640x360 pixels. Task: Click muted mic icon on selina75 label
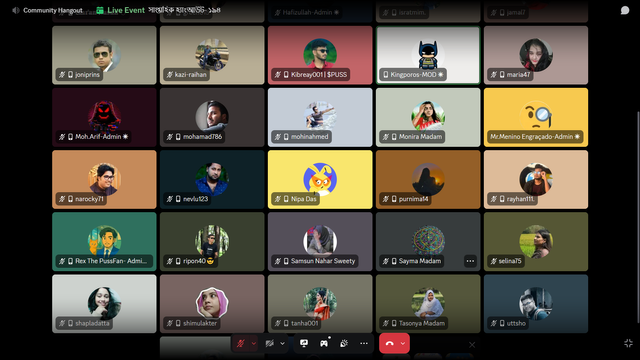point(493,261)
